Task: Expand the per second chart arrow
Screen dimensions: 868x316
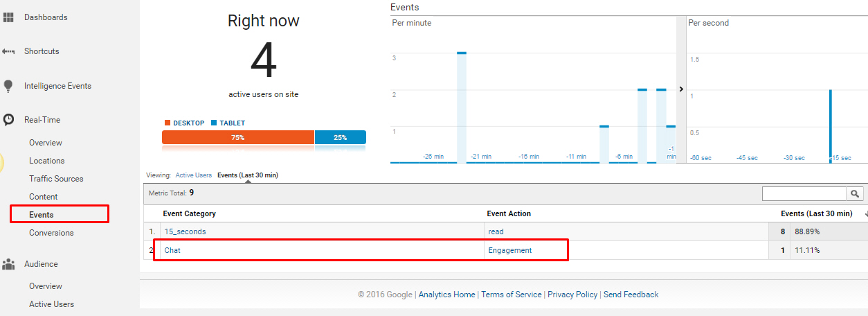Action: pyautogui.click(x=681, y=89)
